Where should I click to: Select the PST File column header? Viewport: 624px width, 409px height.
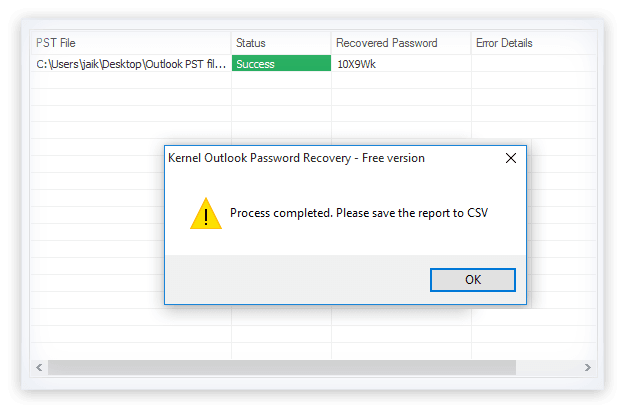(131, 43)
